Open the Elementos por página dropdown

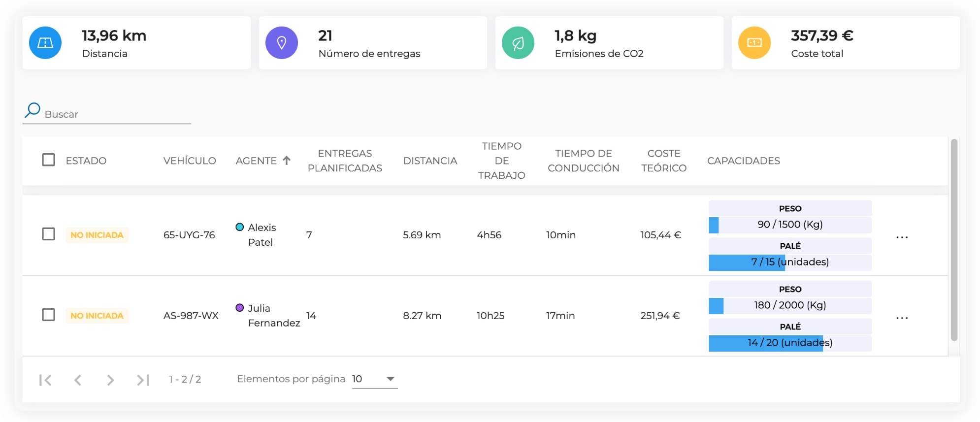pos(375,379)
